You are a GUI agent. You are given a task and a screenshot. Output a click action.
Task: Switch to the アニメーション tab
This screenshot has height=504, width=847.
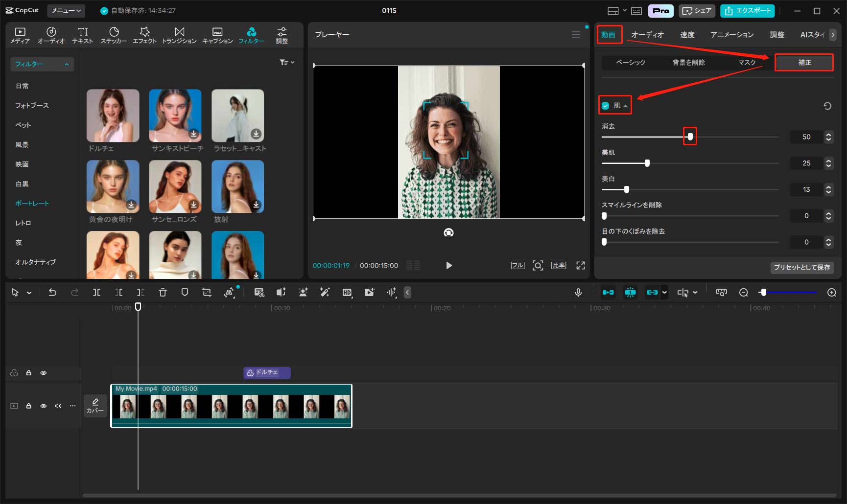[732, 35]
